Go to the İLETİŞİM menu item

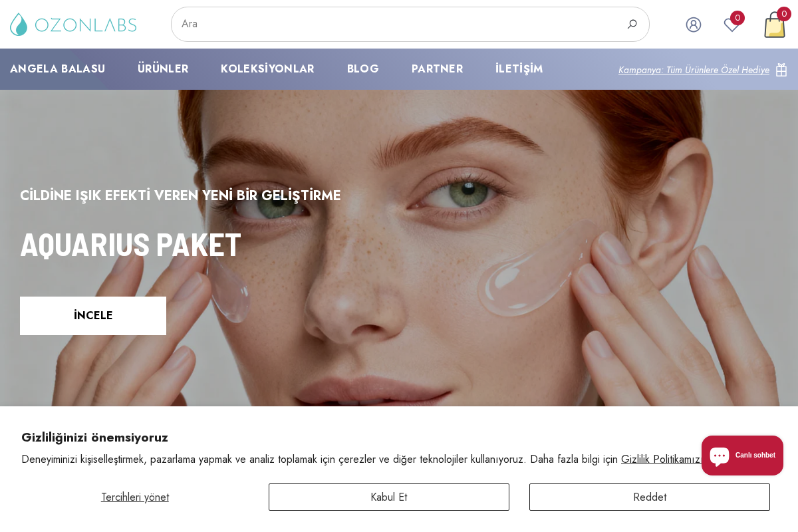519,69
